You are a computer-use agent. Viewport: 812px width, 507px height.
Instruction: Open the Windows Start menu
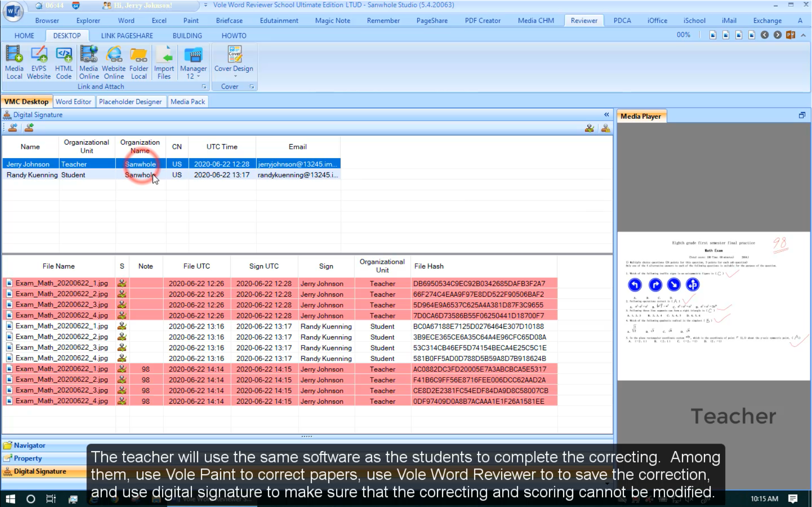(x=10, y=499)
